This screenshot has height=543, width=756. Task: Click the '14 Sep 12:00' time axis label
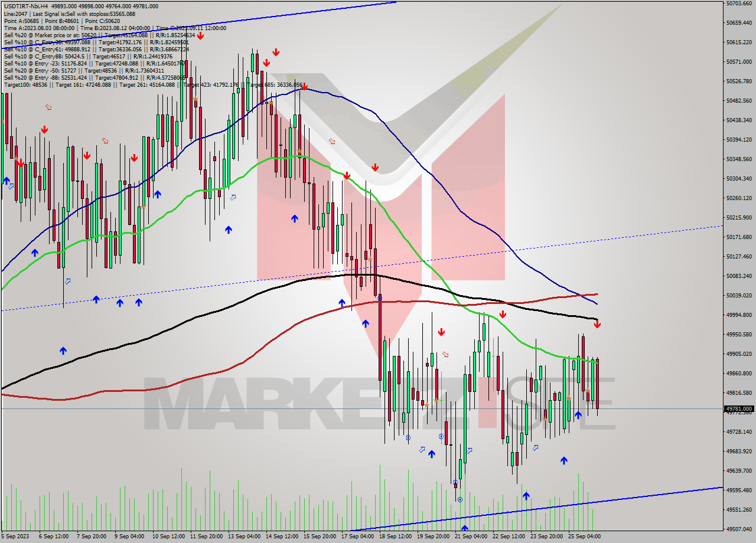(283, 537)
